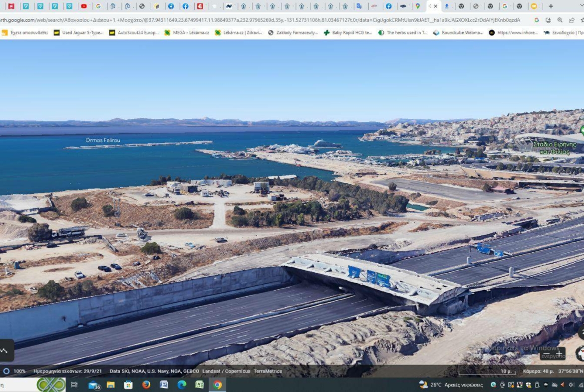Open a new browser tab

[x=551, y=6]
